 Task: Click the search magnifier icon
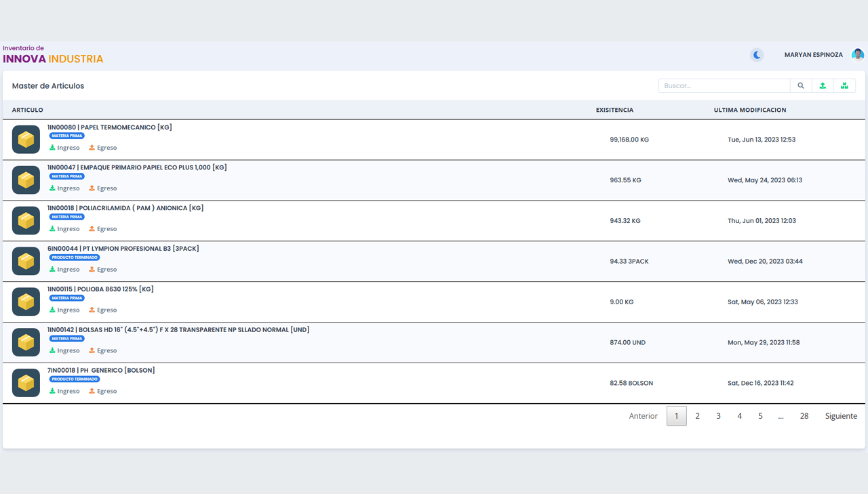click(x=801, y=85)
